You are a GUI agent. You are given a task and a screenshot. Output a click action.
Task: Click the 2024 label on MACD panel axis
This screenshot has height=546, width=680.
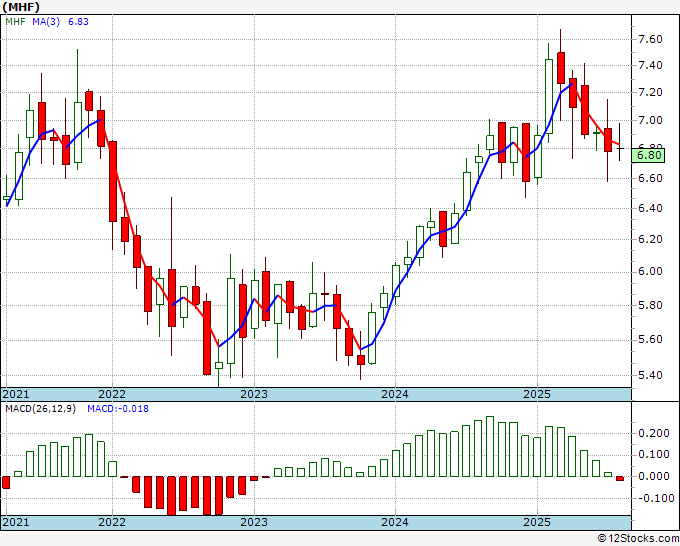click(395, 522)
